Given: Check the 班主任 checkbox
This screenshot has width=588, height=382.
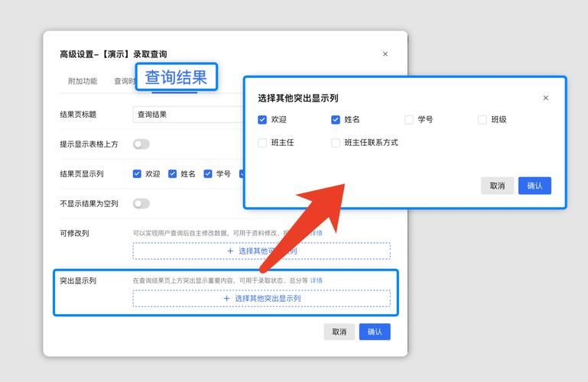Looking at the screenshot, I should tap(262, 143).
